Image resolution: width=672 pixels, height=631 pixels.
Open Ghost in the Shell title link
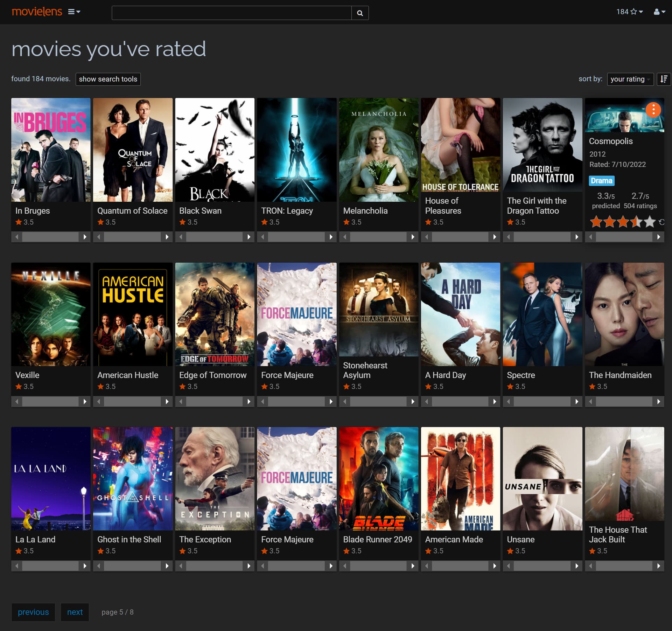point(129,540)
